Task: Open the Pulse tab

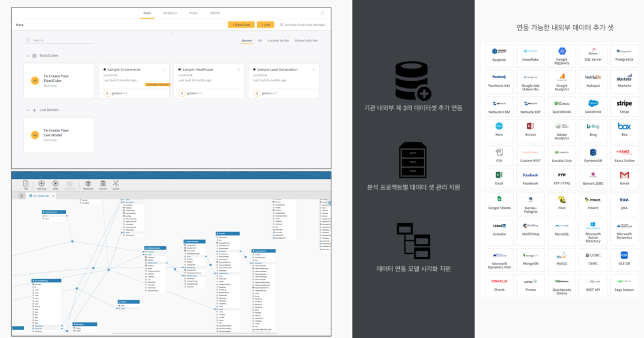Action: pyautogui.click(x=194, y=13)
